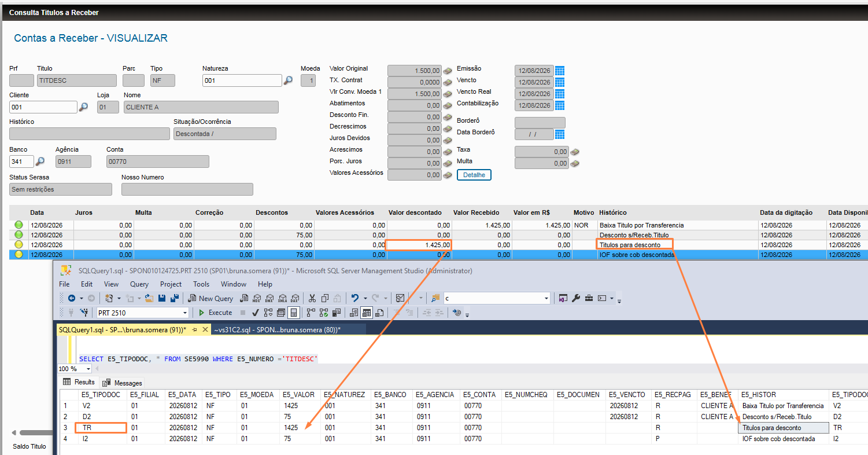
Task: Open calculator beside Multa field
Action: pos(575,163)
